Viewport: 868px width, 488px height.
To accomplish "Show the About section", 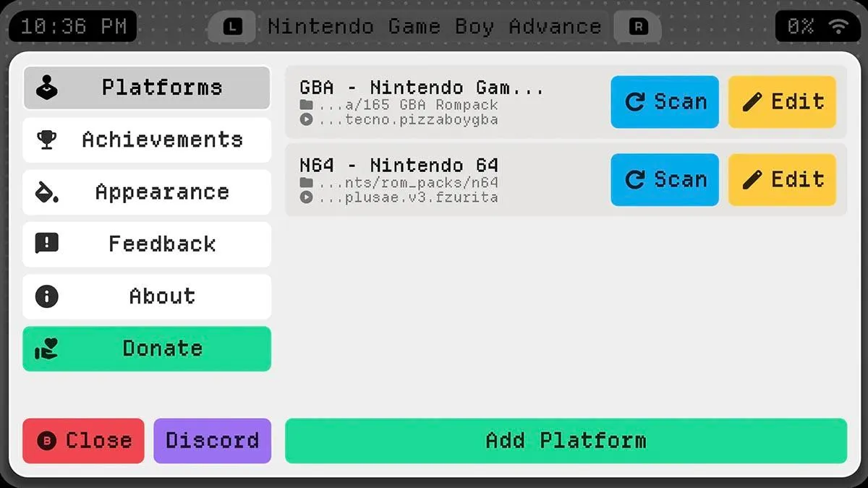I will pos(147,296).
